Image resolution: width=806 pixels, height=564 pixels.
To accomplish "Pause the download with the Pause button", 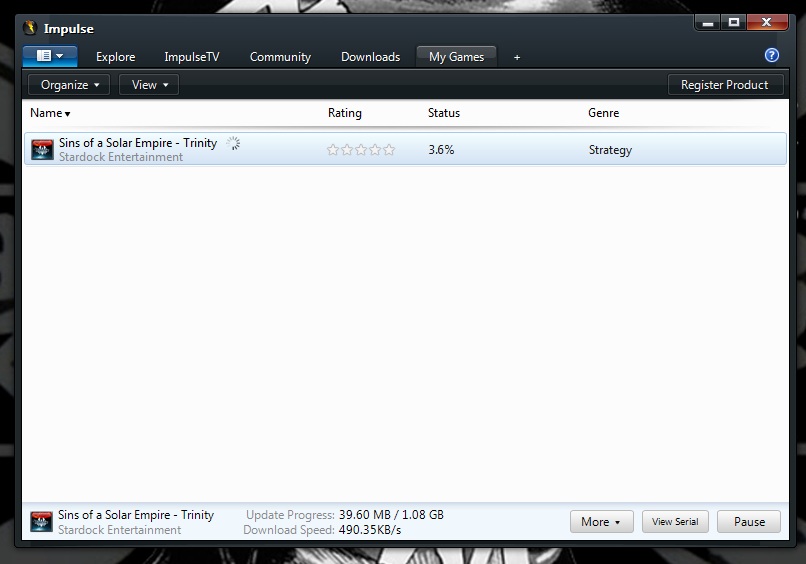I will coord(749,522).
